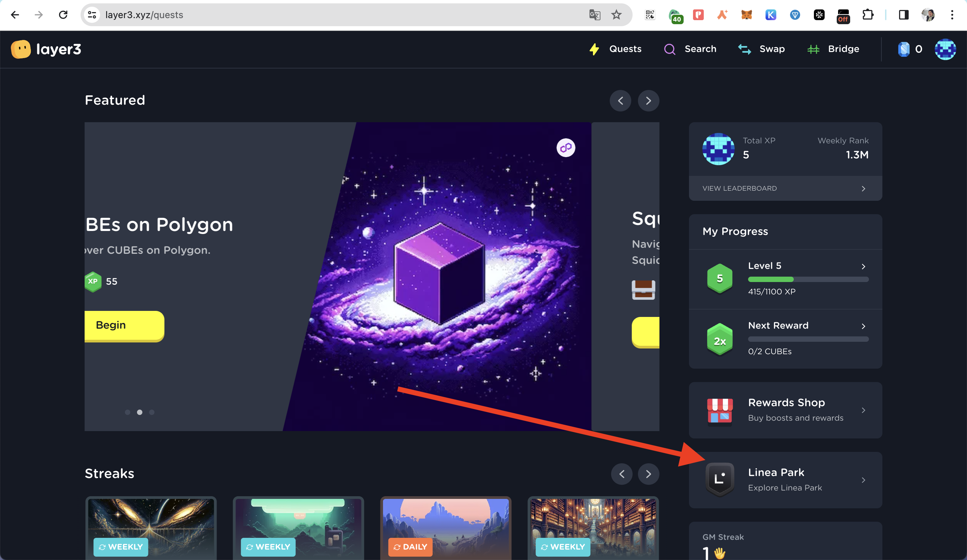Reload the page
The height and width of the screenshot is (560, 967).
point(63,15)
